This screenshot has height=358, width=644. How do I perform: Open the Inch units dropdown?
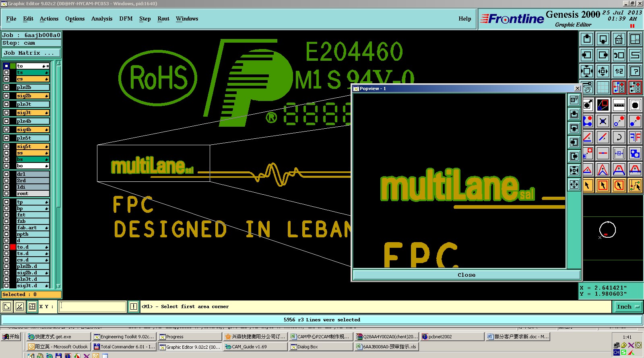coord(628,307)
